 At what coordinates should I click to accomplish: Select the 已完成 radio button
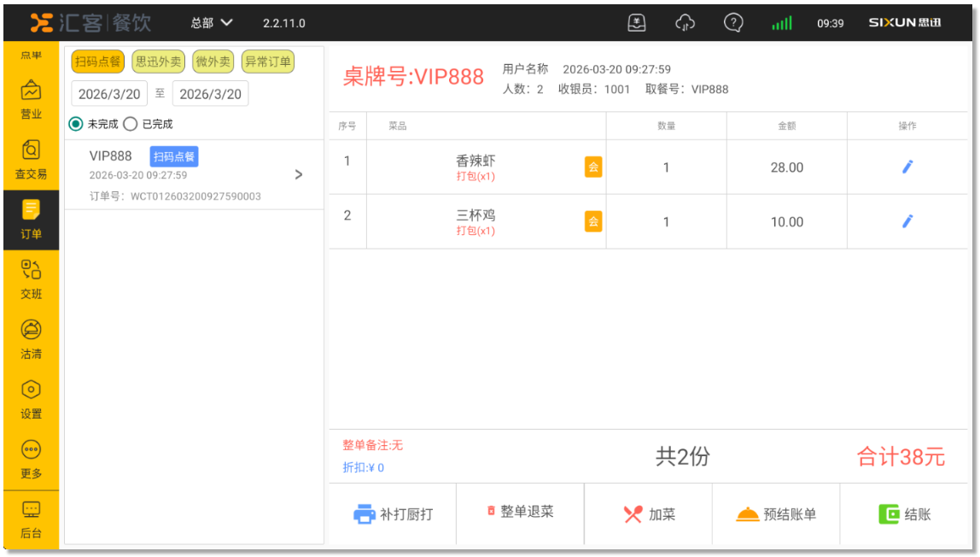130,124
